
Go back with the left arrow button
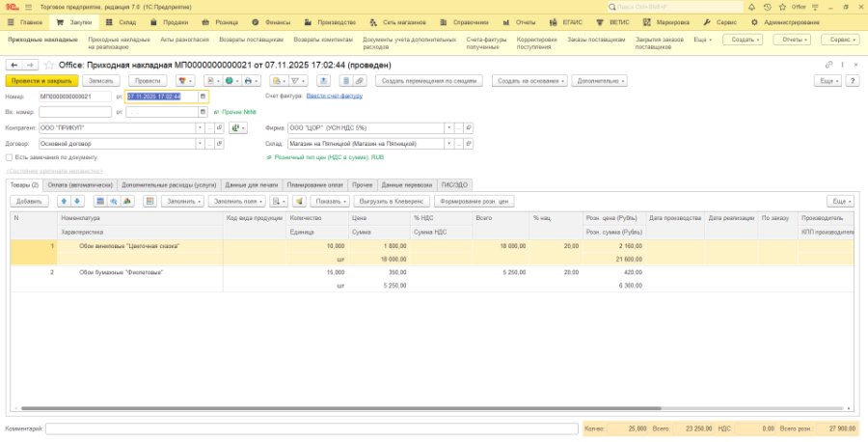(14, 66)
